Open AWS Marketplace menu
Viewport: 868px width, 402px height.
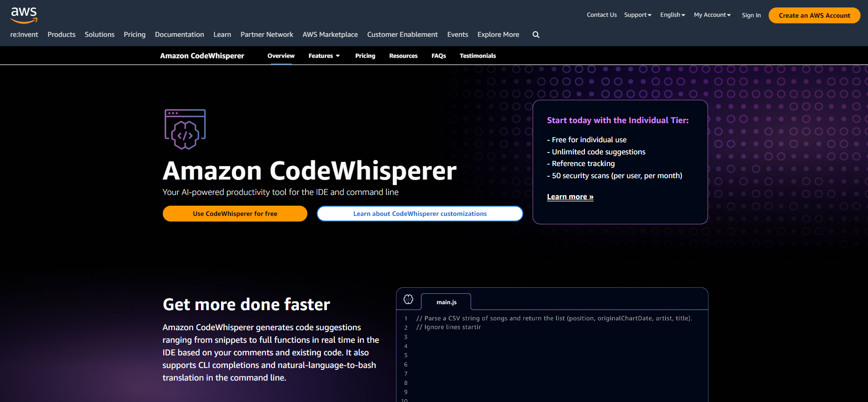(x=330, y=35)
